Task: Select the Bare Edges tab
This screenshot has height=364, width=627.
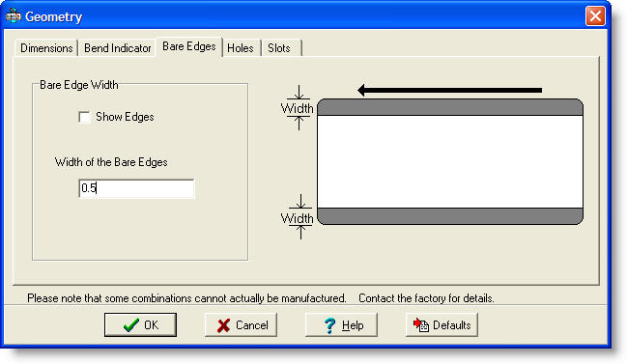Action: pos(188,46)
